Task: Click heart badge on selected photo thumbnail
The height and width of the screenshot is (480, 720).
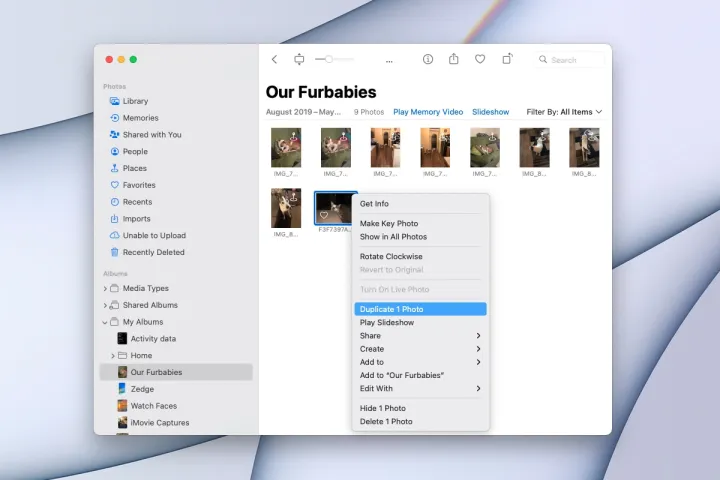Action: coord(324,215)
